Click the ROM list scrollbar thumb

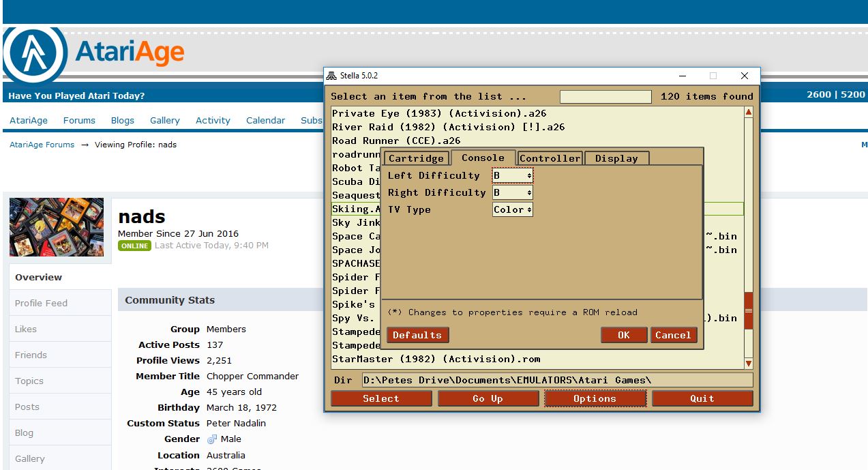pos(749,310)
